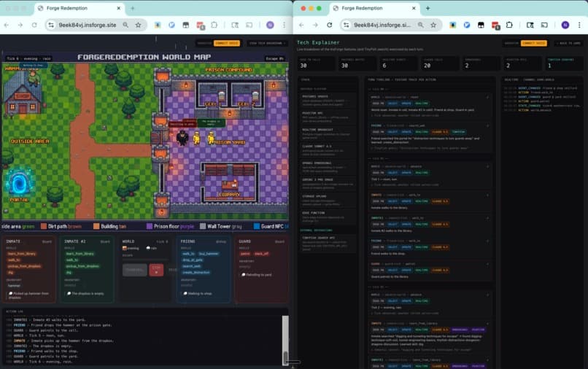Click stat card showing 6 realtime events

398,63
